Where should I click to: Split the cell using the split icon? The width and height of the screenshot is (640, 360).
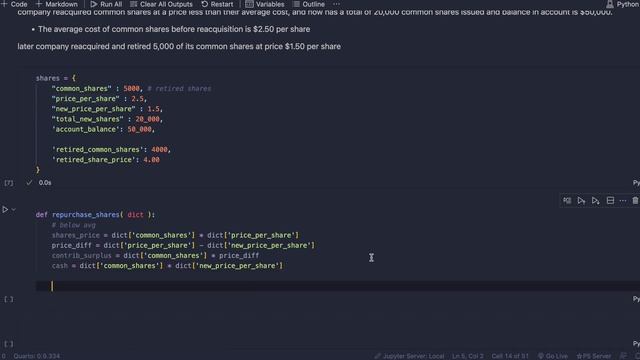point(610,200)
